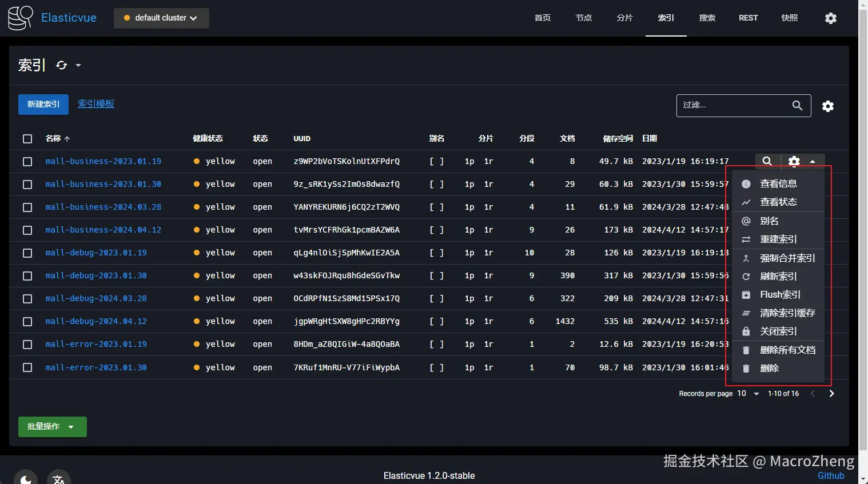Check mall-business-2023.01.30 row checkbox
This screenshot has height=484, width=868.
(27, 185)
